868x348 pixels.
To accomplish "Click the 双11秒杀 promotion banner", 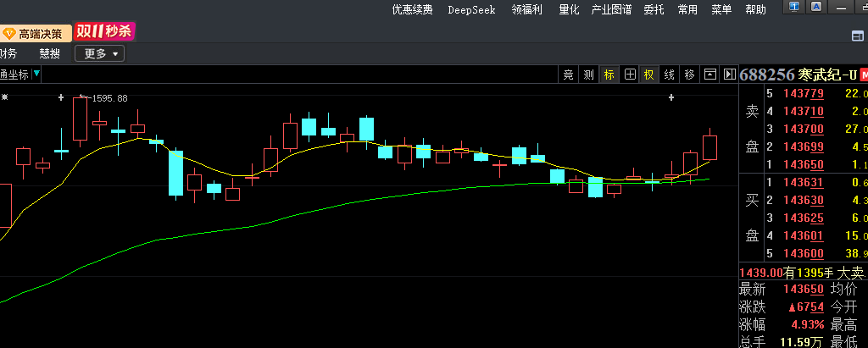I will pyautogui.click(x=104, y=32).
